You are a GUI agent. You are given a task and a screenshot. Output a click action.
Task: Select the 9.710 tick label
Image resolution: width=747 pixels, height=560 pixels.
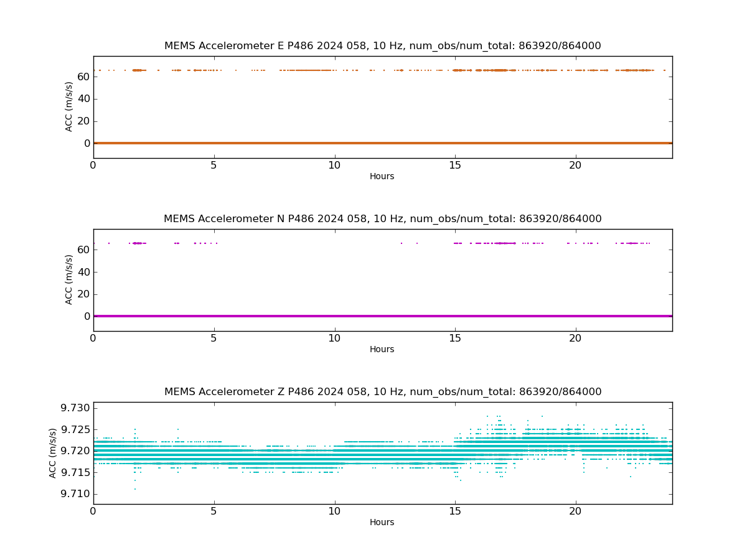tap(75, 494)
